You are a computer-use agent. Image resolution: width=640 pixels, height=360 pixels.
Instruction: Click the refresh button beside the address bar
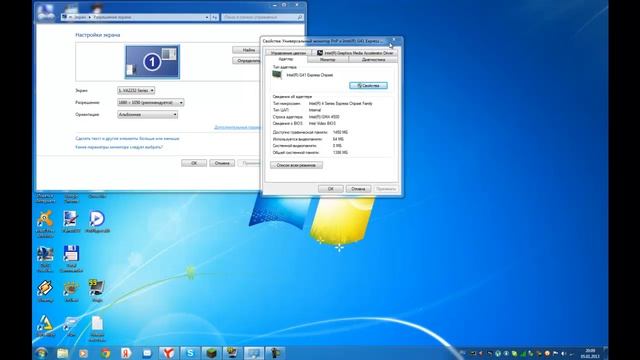[215, 18]
